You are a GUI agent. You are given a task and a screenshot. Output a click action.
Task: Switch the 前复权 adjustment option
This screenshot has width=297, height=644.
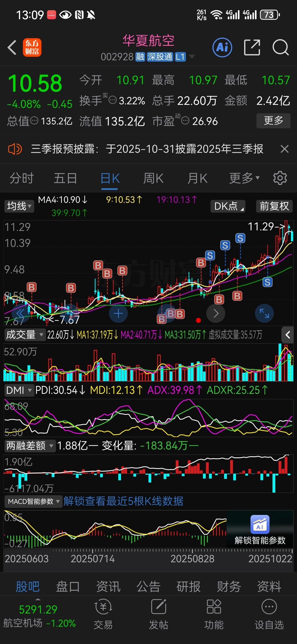(274, 206)
